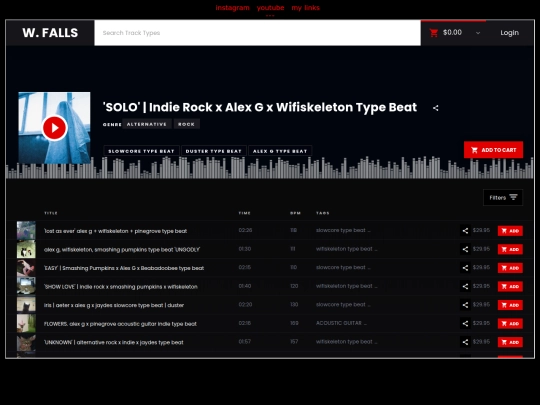The width and height of the screenshot is (540, 405).
Task: Expand the cart dropdown chevron
Action: coord(478,33)
